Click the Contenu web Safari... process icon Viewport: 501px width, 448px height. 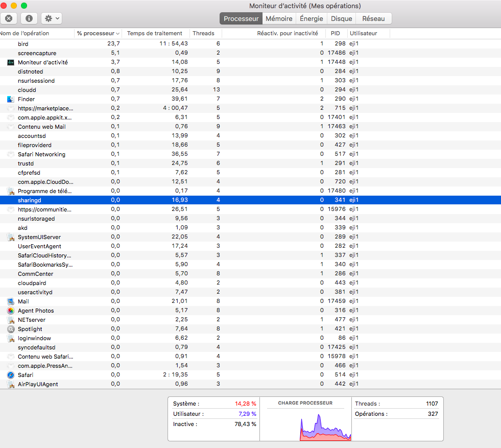pyautogui.click(x=11, y=357)
